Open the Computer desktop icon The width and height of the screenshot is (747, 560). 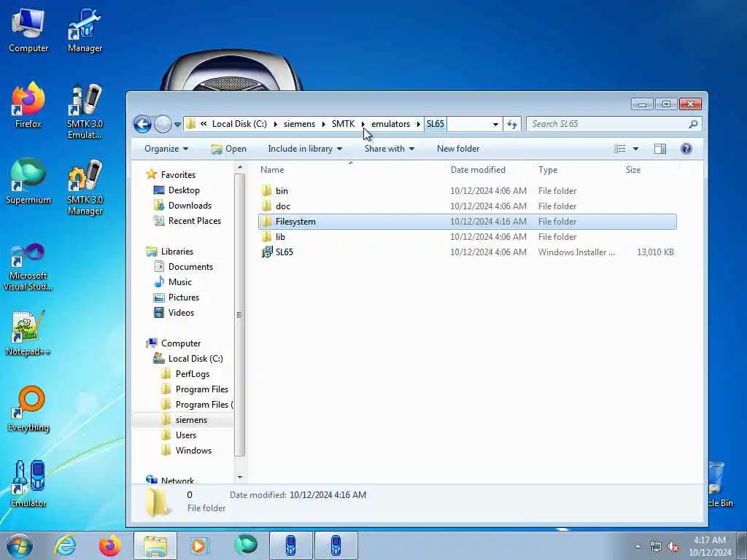28,31
